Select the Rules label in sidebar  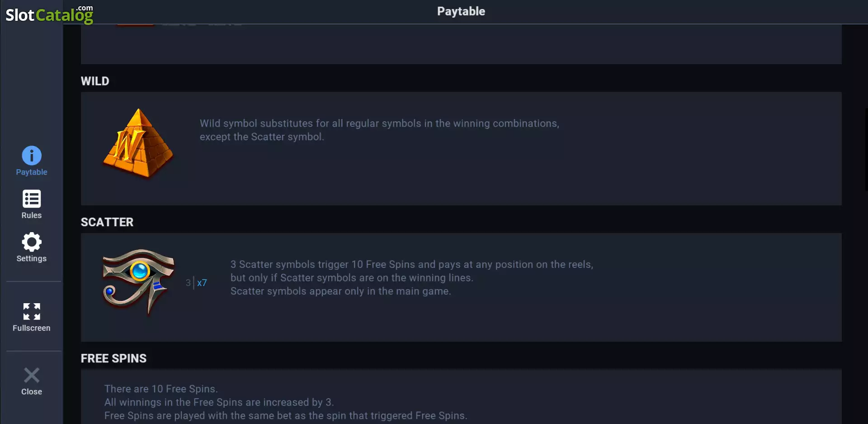(x=32, y=215)
